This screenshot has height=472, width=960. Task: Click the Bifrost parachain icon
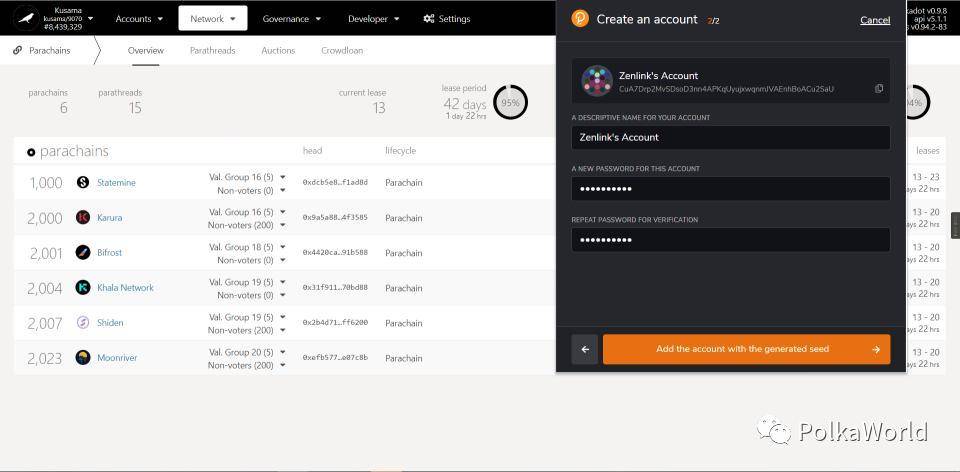[x=83, y=252]
